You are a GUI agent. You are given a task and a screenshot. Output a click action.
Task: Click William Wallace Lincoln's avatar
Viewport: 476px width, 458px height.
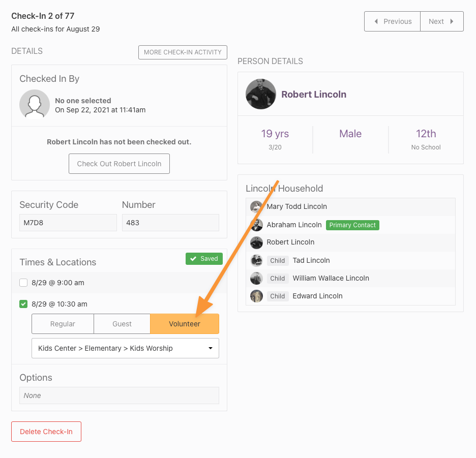tap(256, 279)
